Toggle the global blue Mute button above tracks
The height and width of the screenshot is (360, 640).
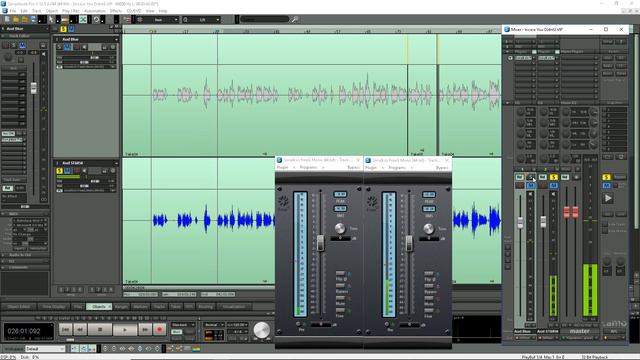tap(71, 29)
